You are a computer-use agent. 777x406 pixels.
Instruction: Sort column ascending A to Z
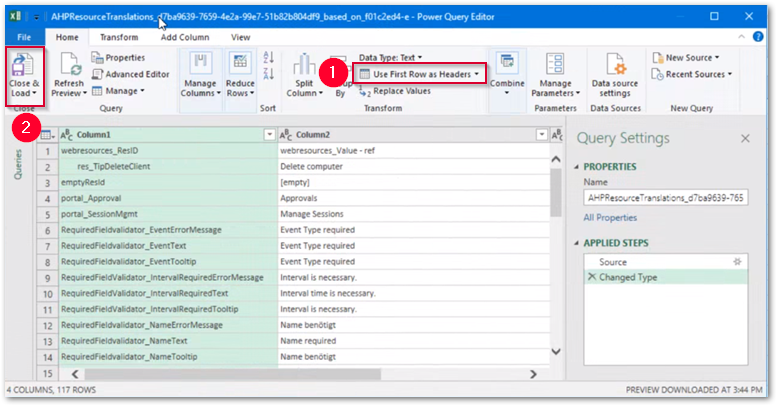coord(268,58)
